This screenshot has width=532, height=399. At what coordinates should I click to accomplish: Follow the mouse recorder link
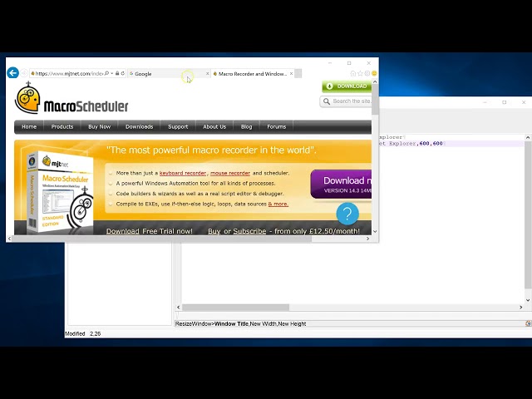230,173
